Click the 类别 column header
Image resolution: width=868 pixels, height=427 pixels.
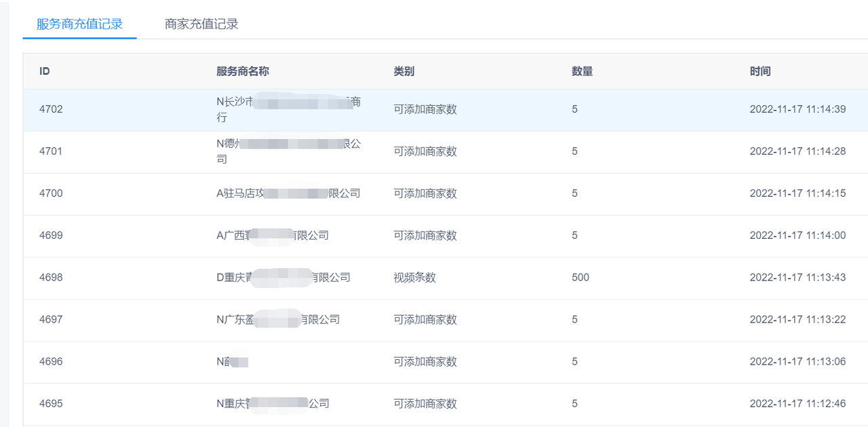(404, 71)
